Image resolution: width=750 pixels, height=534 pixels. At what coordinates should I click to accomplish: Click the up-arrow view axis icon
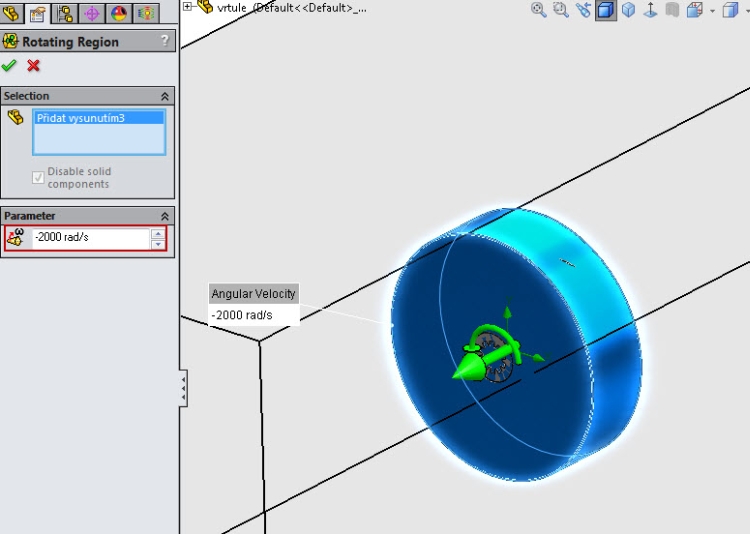click(651, 10)
